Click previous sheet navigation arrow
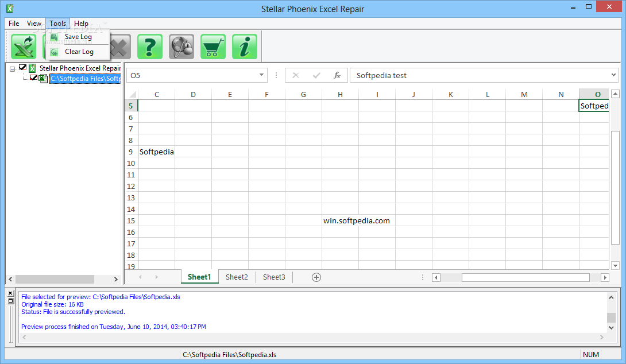The width and height of the screenshot is (626, 364). point(140,277)
